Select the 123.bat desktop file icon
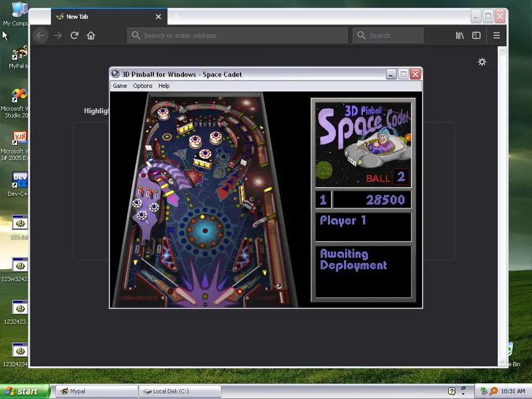Image resolution: width=532 pixels, height=399 pixels. click(x=20, y=228)
